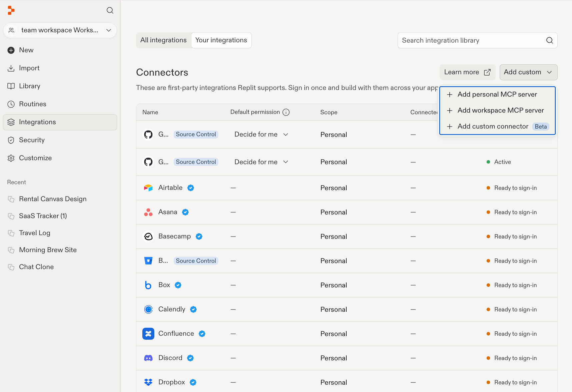572x392 pixels.
Task: Click Basecamp verified badge
Action: coord(199,236)
